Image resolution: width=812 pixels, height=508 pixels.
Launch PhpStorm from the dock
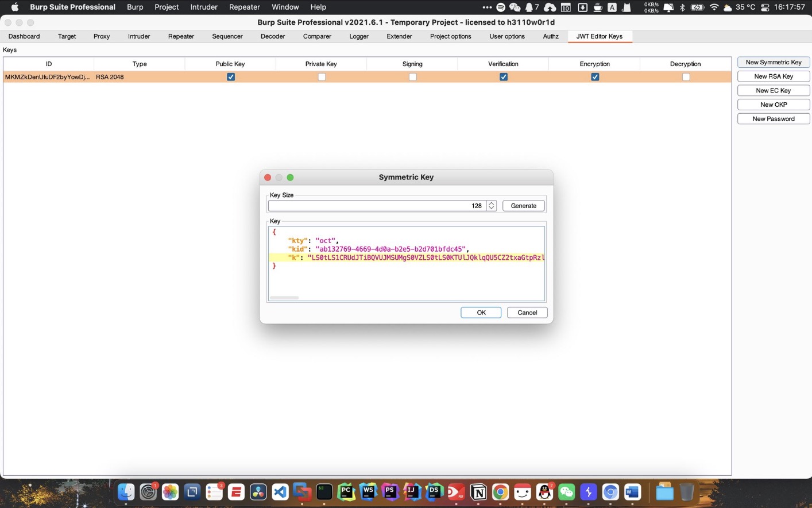coord(390,492)
